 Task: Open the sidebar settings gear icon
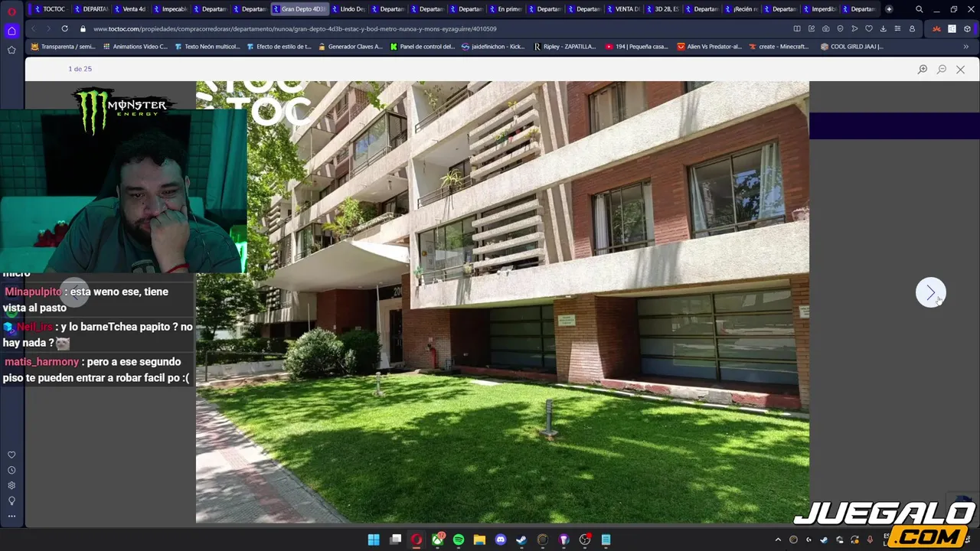click(x=11, y=485)
